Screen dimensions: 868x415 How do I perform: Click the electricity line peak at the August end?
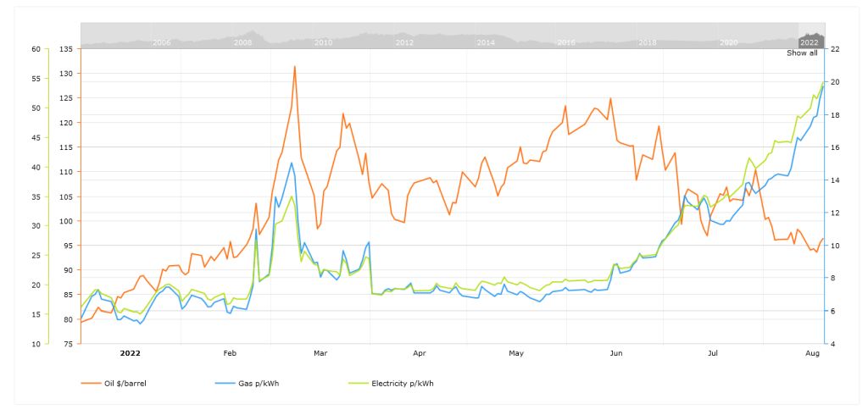[823, 82]
